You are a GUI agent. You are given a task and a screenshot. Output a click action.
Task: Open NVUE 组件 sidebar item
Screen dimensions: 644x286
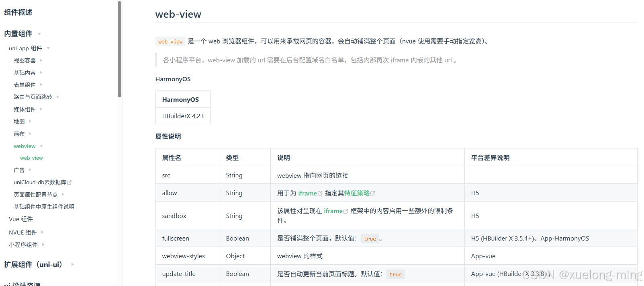point(23,233)
